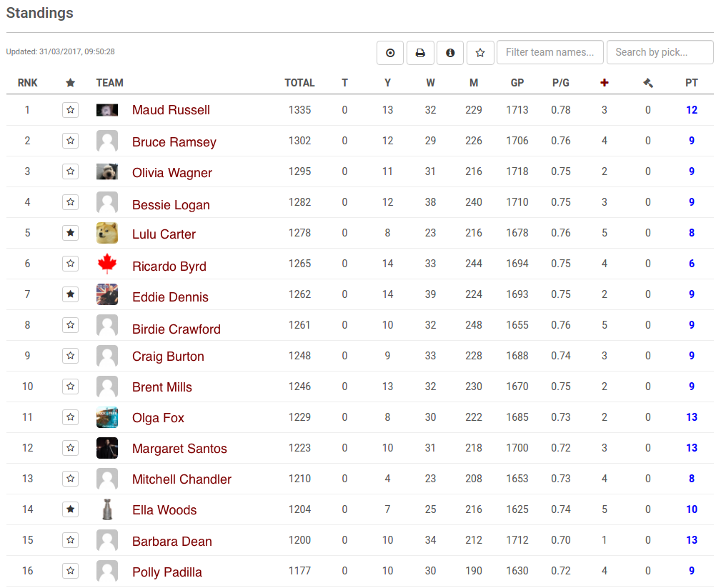Click the star column header icon
The image size is (721, 588).
70,83
